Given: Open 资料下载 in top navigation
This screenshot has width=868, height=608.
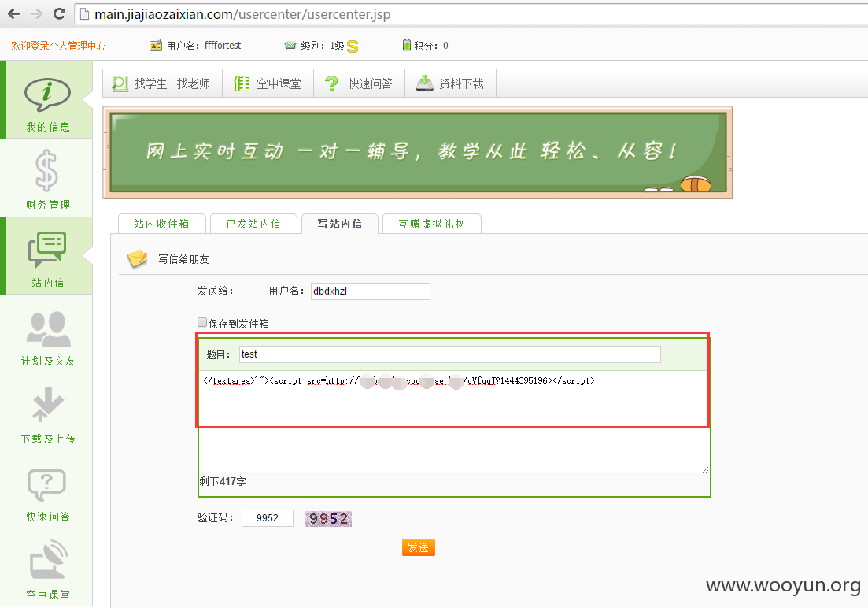Looking at the screenshot, I should click(462, 83).
